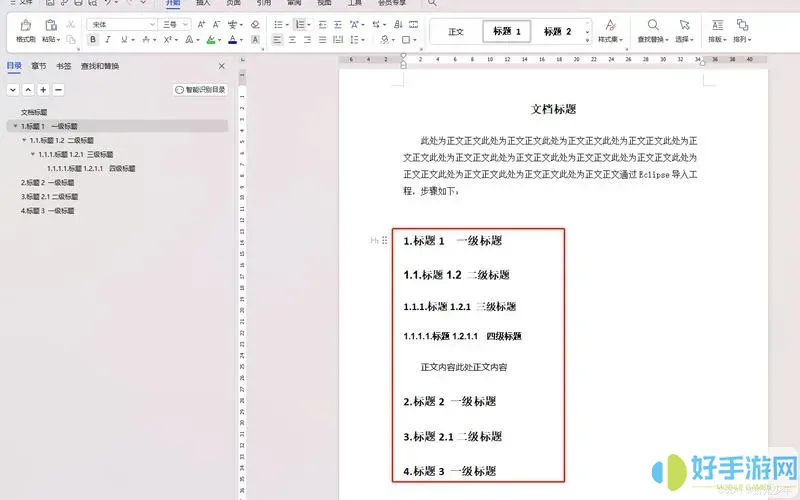Click the Clear formatting eraser icon

[255, 24]
